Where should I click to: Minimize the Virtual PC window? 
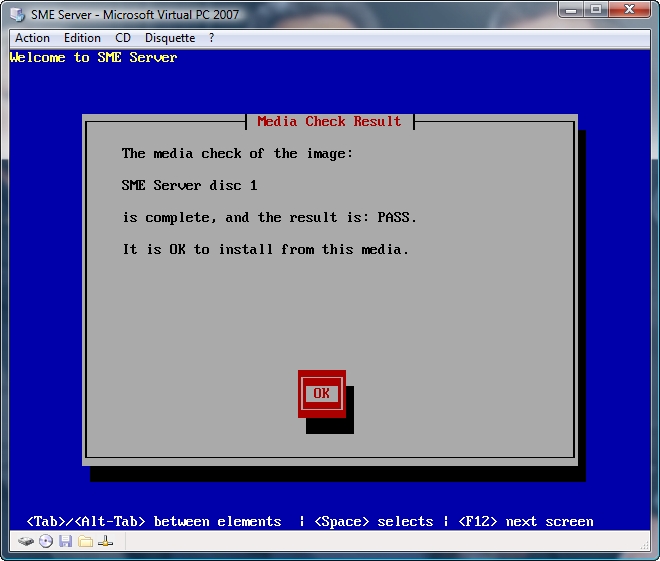coord(571,9)
